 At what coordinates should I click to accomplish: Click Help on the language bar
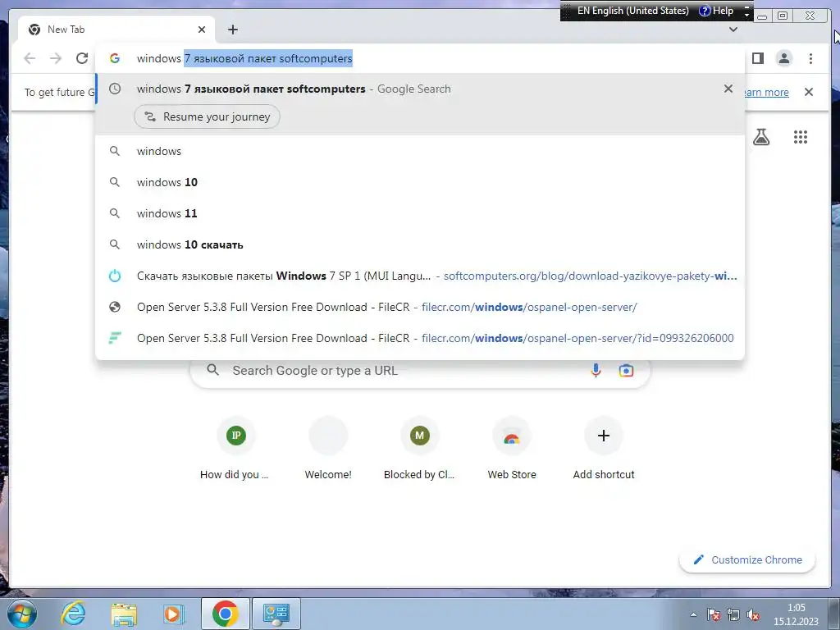tap(716, 11)
